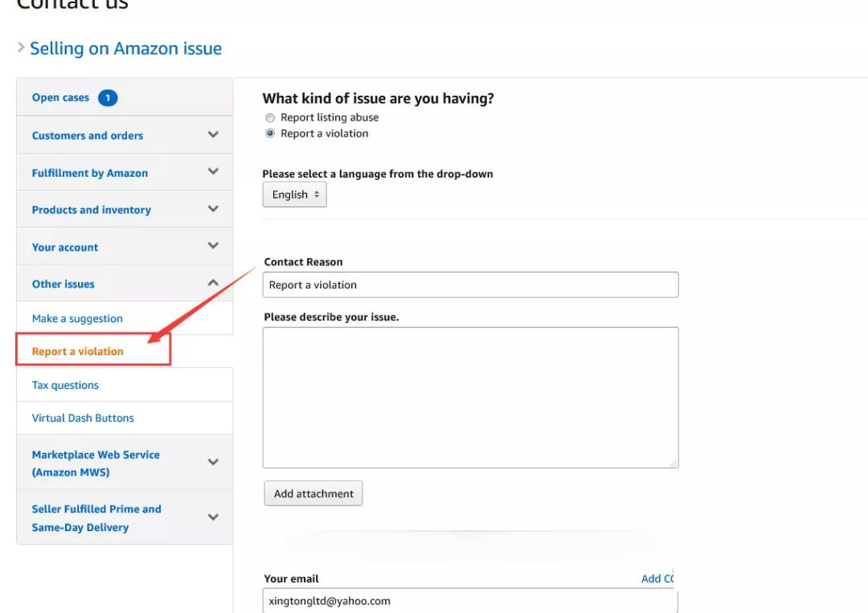Viewport: 868px width, 613px height.
Task: Select Report a violation in sidebar
Action: point(77,351)
